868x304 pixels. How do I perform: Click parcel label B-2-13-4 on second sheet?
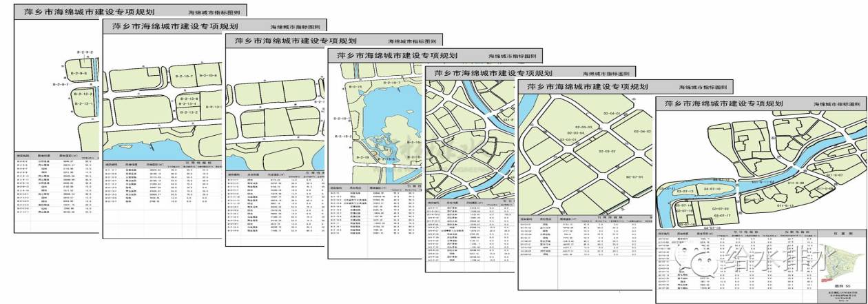click(187, 103)
